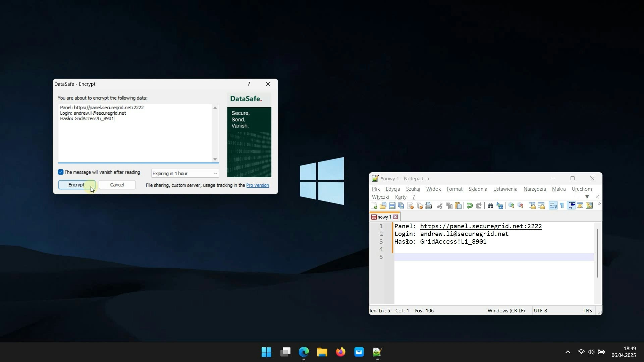Image resolution: width=644 pixels, height=362 pixels.
Task: Select the nowy 1 document tab
Action: click(384, 217)
